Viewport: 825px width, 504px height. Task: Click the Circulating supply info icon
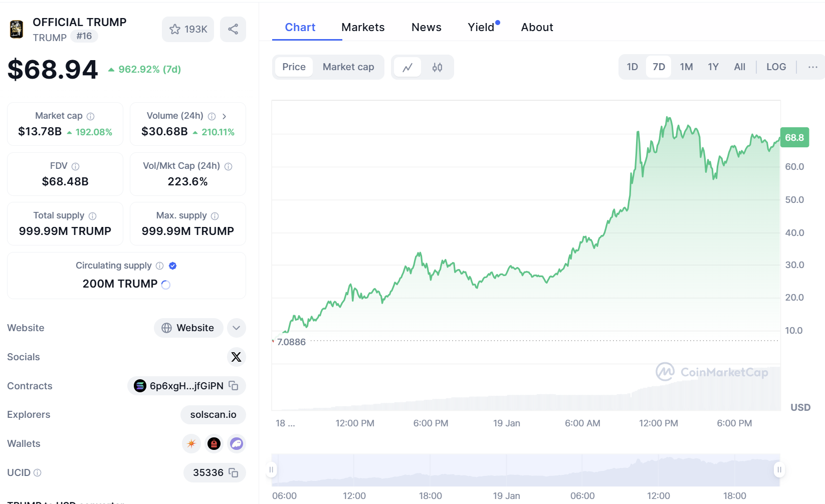pyautogui.click(x=160, y=266)
